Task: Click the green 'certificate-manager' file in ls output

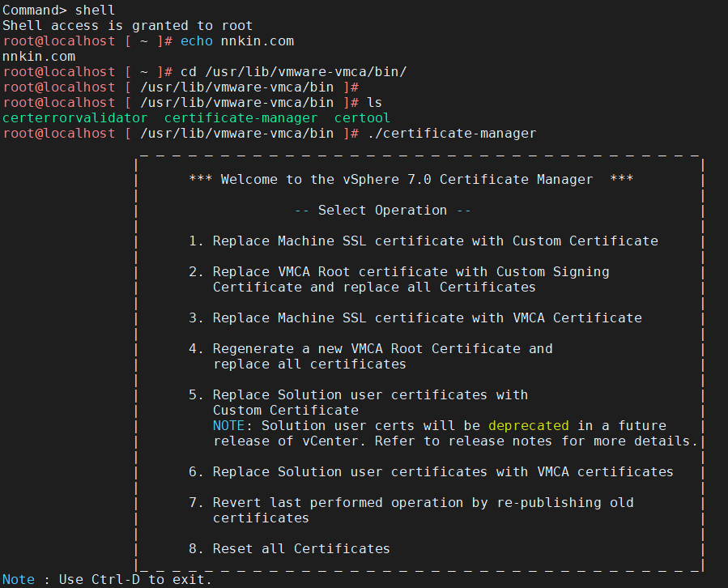Action: [241, 118]
